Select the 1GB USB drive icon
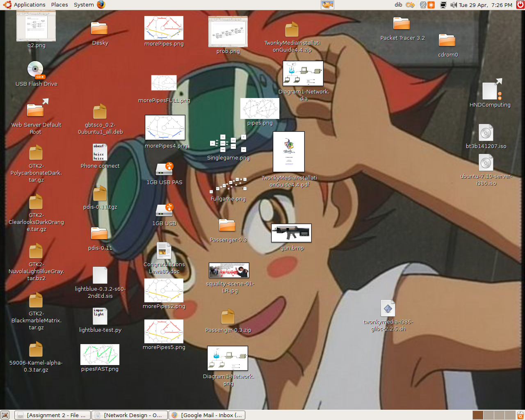The height and width of the screenshot is (420, 525). [x=164, y=210]
